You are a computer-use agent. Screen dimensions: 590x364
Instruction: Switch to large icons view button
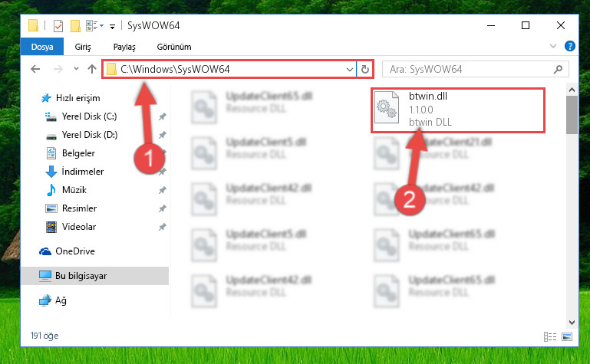pos(567,336)
